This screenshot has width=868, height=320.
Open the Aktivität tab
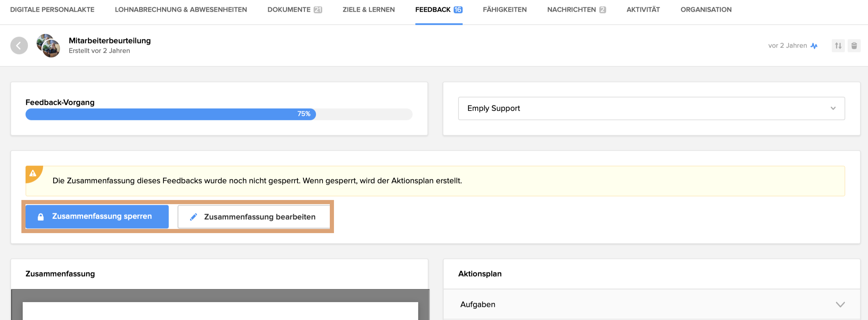[643, 10]
